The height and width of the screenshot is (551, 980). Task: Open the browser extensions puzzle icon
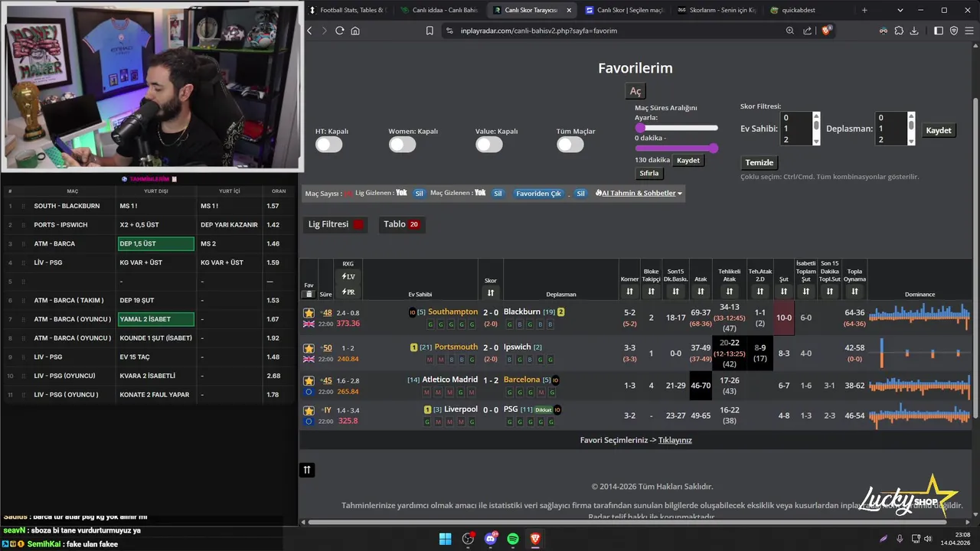pos(899,31)
